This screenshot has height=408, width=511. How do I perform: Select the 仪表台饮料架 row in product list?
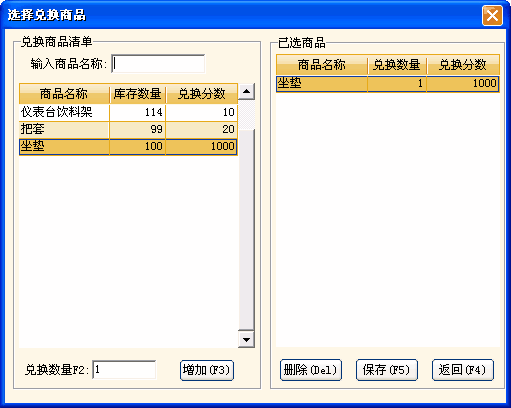[128, 112]
